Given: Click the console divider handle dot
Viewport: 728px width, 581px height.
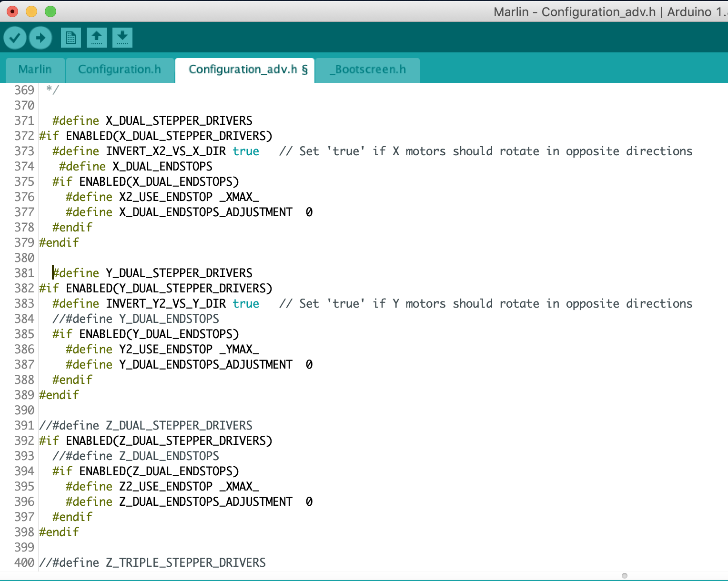Looking at the screenshot, I should pyautogui.click(x=625, y=576).
